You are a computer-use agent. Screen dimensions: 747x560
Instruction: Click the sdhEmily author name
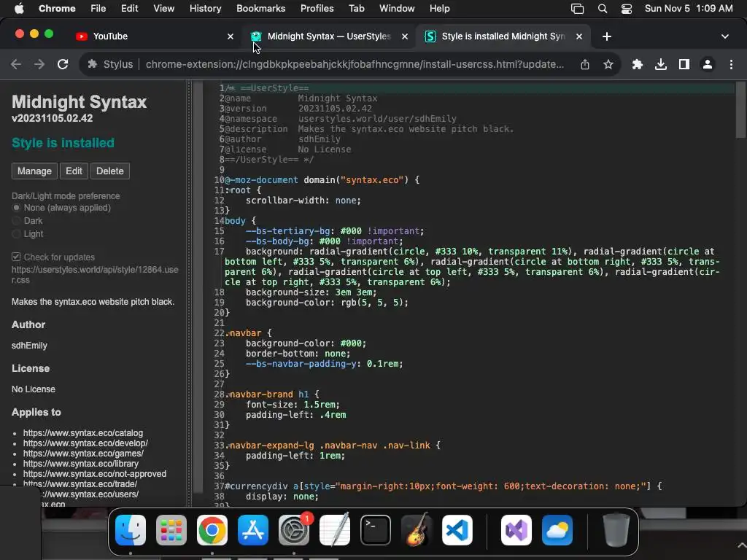[29, 345]
